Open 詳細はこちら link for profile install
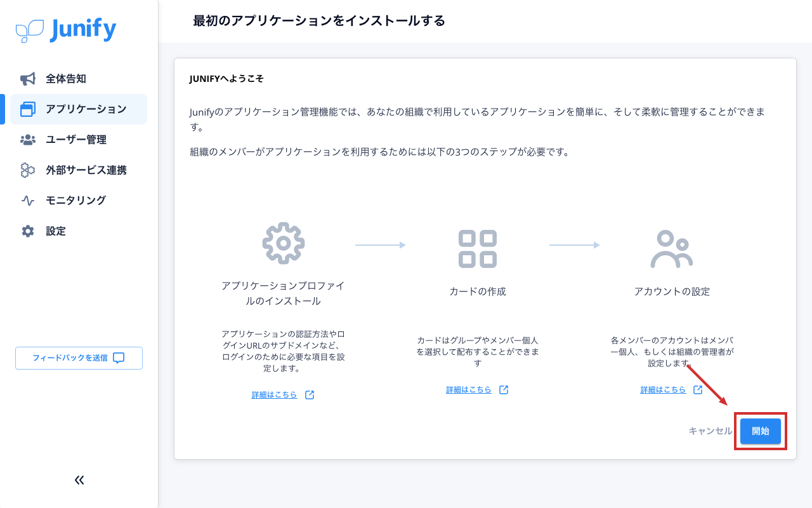812x508 pixels. (x=274, y=395)
